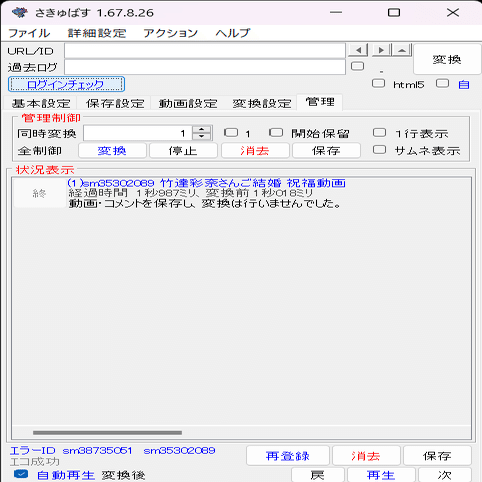Click the 戻 button
The image size is (482, 482).
[317, 475]
